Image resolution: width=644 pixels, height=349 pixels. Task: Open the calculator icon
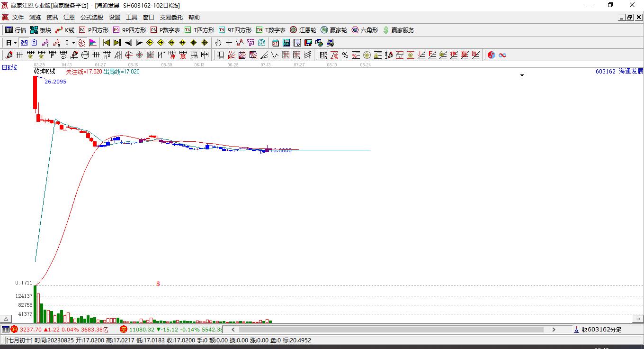tap(286, 43)
